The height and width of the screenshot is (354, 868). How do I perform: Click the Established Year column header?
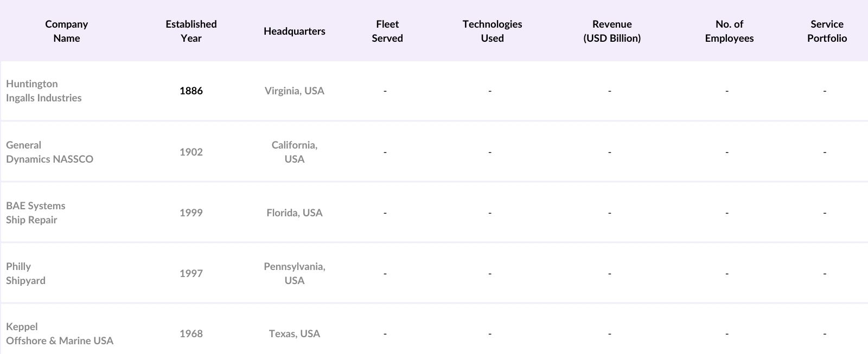click(191, 31)
